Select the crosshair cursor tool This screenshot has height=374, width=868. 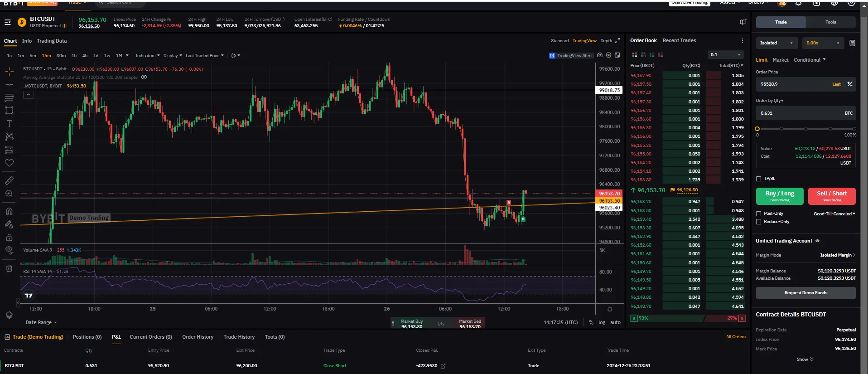pyautogui.click(x=9, y=72)
